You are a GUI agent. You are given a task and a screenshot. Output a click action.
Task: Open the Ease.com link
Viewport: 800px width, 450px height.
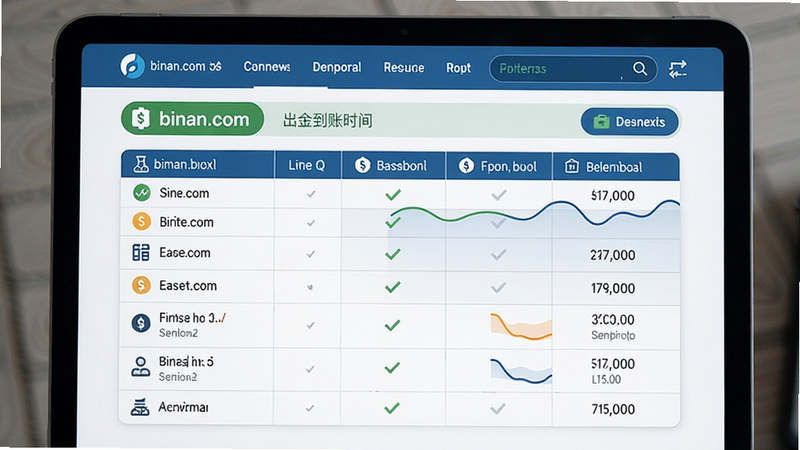185,253
